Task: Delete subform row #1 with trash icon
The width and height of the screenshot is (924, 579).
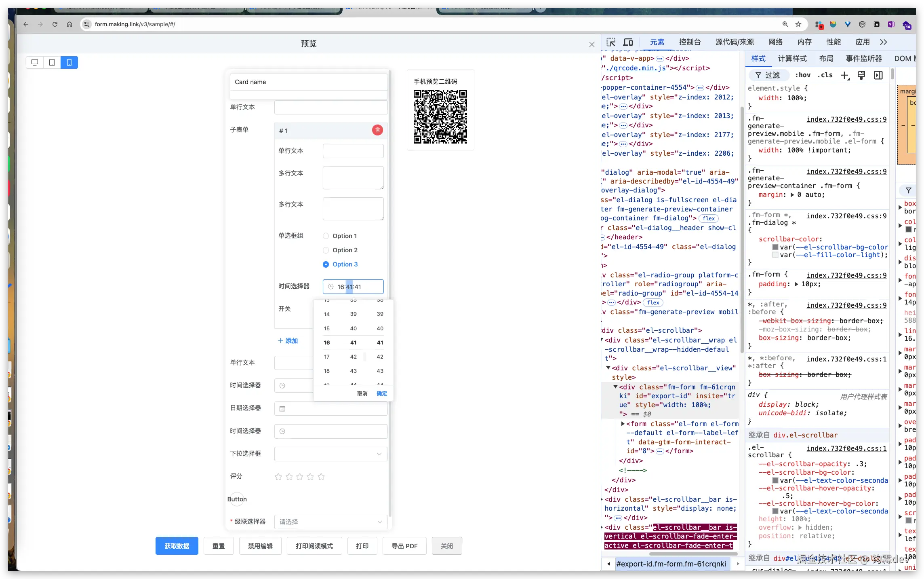Action: point(377,130)
